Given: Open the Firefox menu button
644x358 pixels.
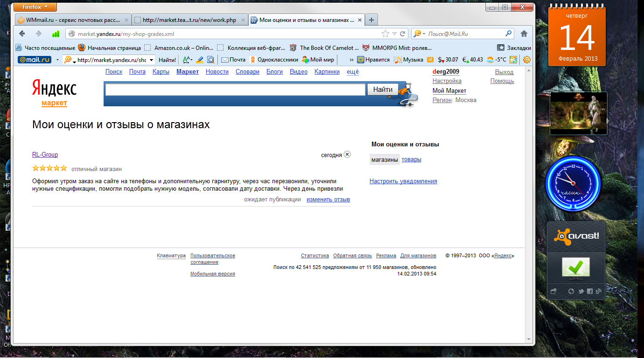Looking at the screenshot, I should (35, 7).
